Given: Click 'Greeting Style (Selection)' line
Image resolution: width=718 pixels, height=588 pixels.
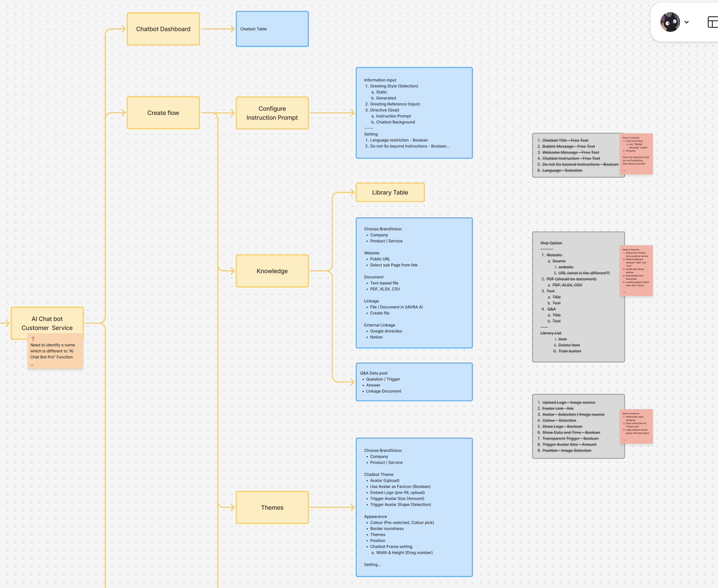Looking at the screenshot, I should pos(394,86).
